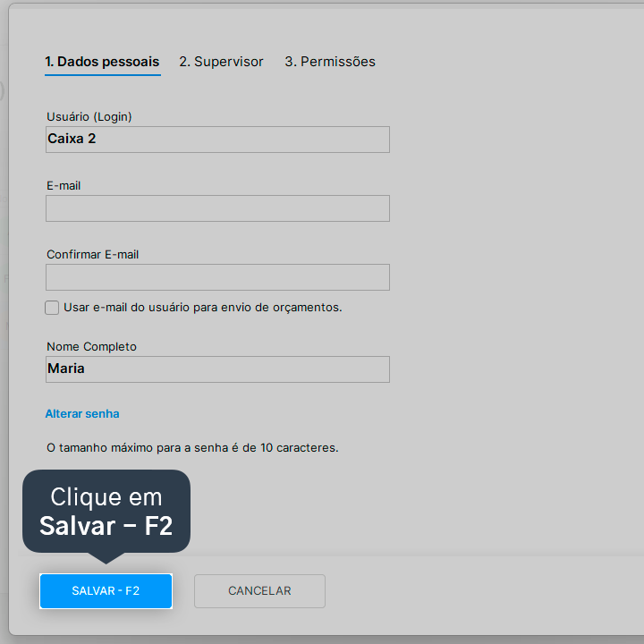
Task: Open the Alterar senha link
Action: [82, 413]
